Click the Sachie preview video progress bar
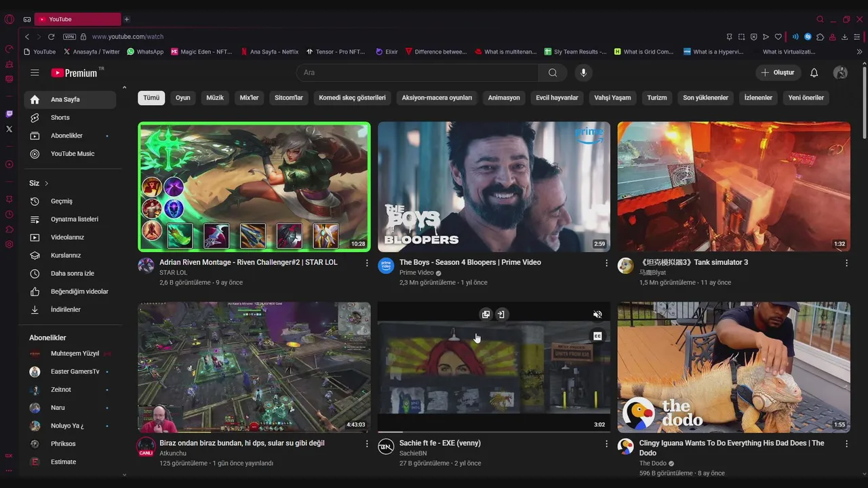Image resolution: width=868 pixels, height=488 pixels. pos(494,432)
